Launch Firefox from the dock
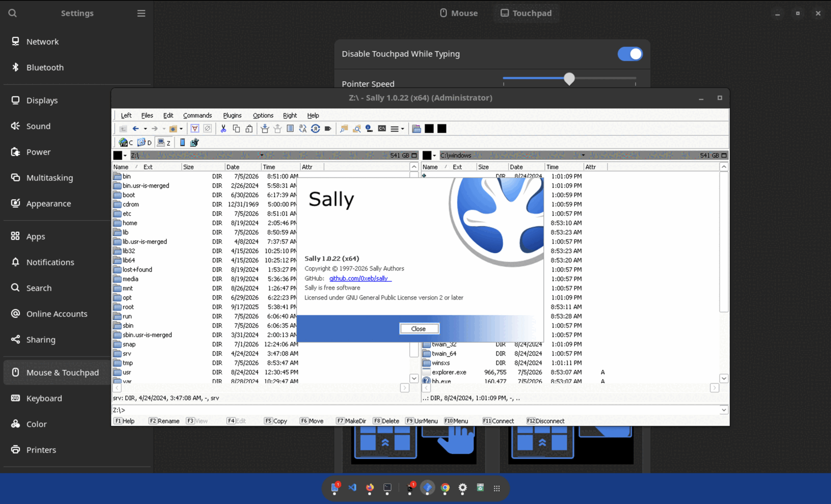The width and height of the screenshot is (831, 504). tap(370, 487)
